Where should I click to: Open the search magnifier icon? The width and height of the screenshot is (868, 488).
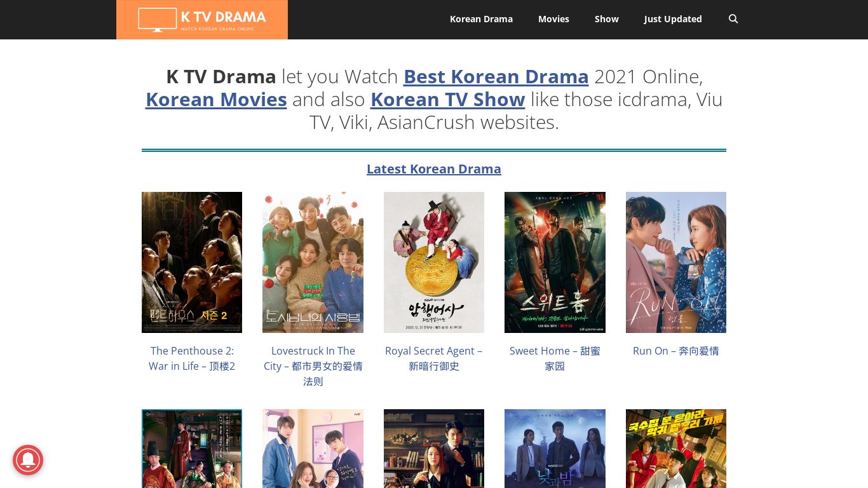733,19
